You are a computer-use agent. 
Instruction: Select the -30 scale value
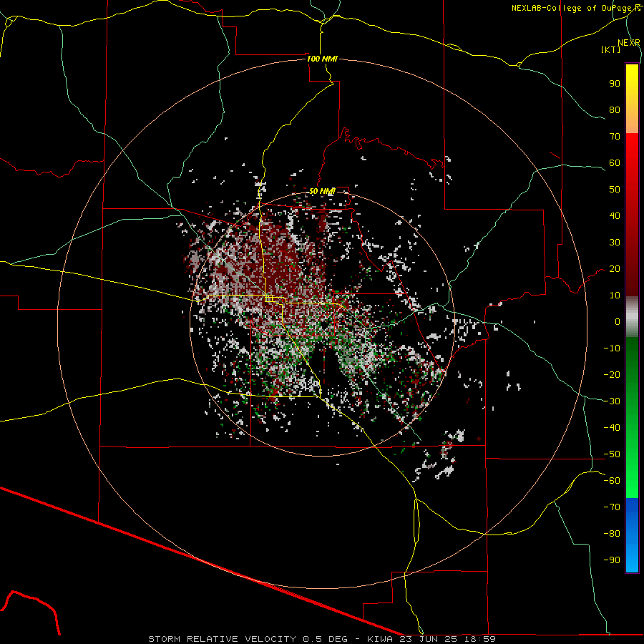point(612,401)
